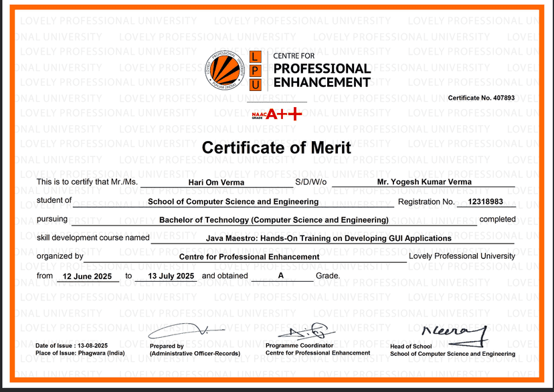This screenshot has height=392, width=554.
Task: Click the "S/D/W/o" label
Action: pyautogui.click(x=311, y=182)
